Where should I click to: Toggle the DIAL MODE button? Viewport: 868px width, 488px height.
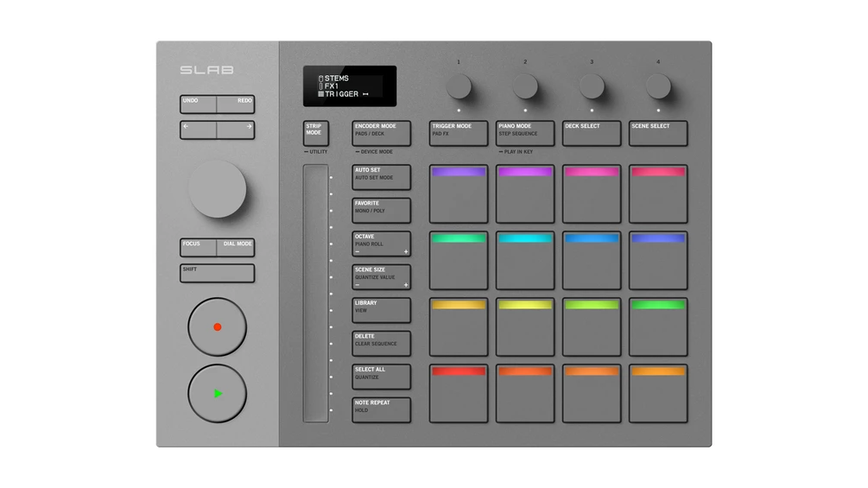click(x=236, y=247)
